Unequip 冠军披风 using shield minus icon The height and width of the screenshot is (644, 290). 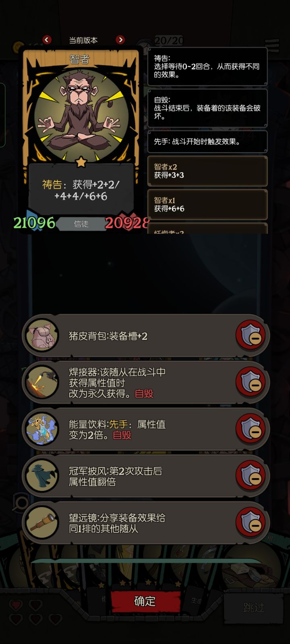(251, 475)
